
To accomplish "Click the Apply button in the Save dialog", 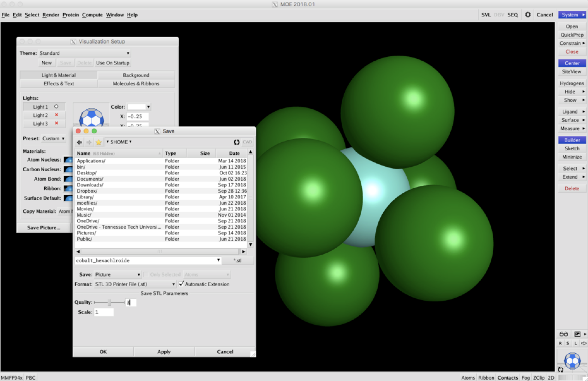I will coord(164,352).
